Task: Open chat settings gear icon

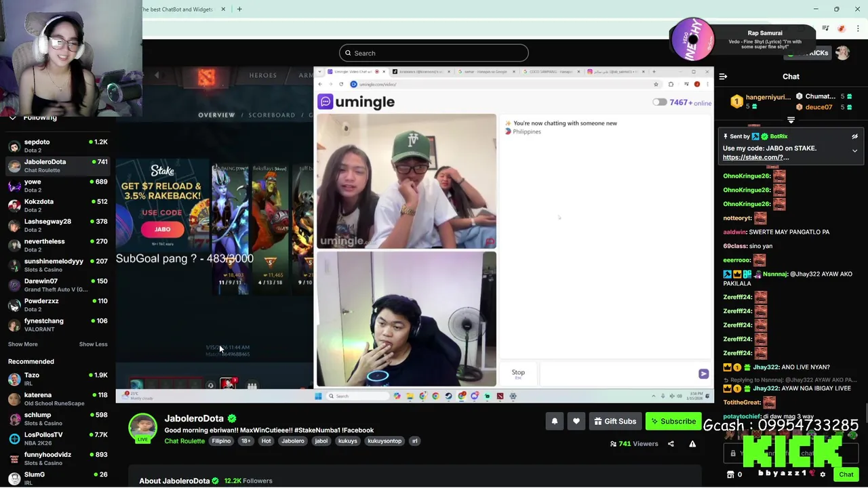Action: coord(823,474)
